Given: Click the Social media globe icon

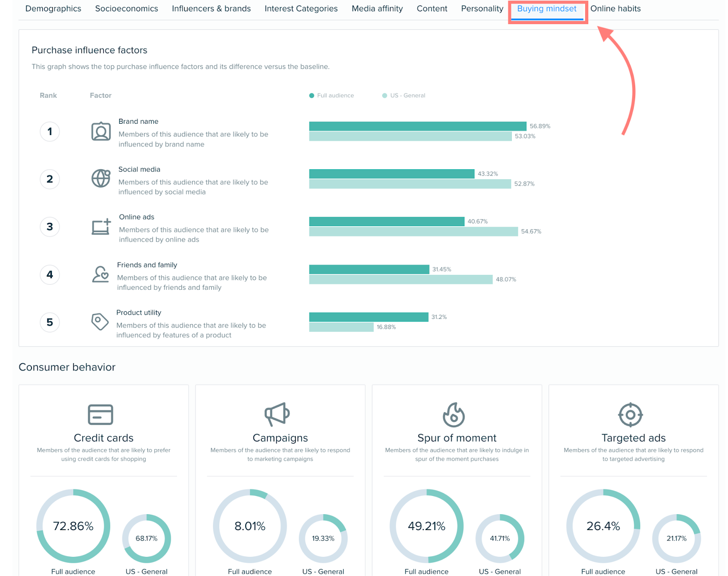Looking at the screenshot, I should pos(101,178).
